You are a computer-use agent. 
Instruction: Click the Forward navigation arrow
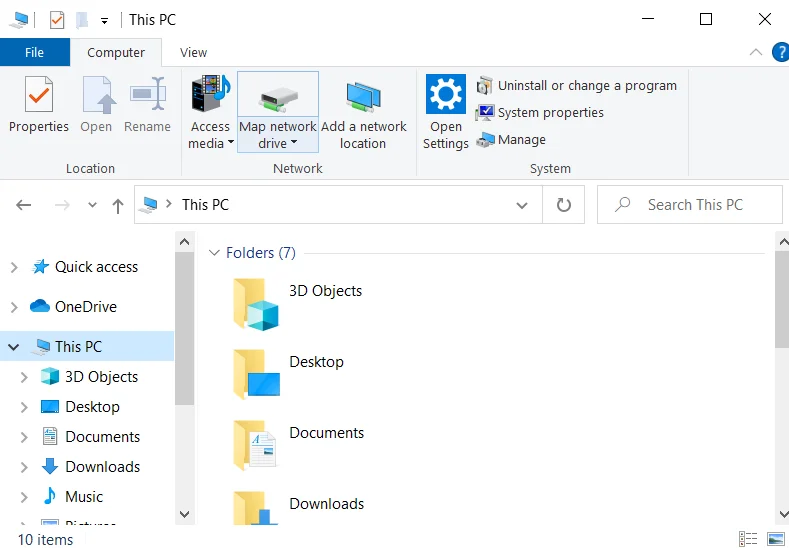point(62,205)
